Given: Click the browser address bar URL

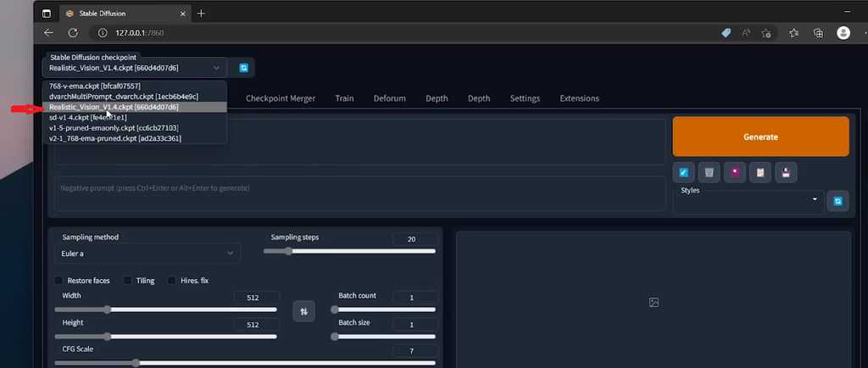Looking at the screenshot, I should coord(140,33).
